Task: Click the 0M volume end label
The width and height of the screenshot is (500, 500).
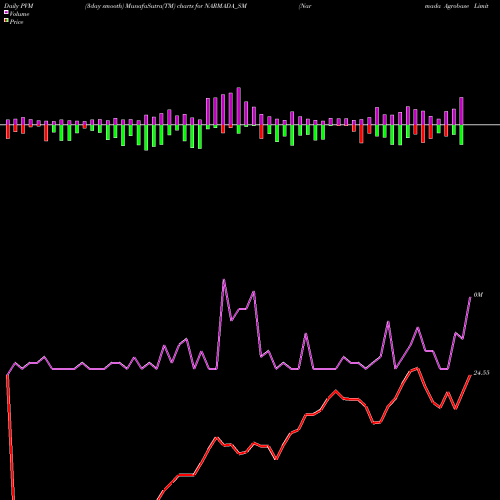Action: point(478,295)
